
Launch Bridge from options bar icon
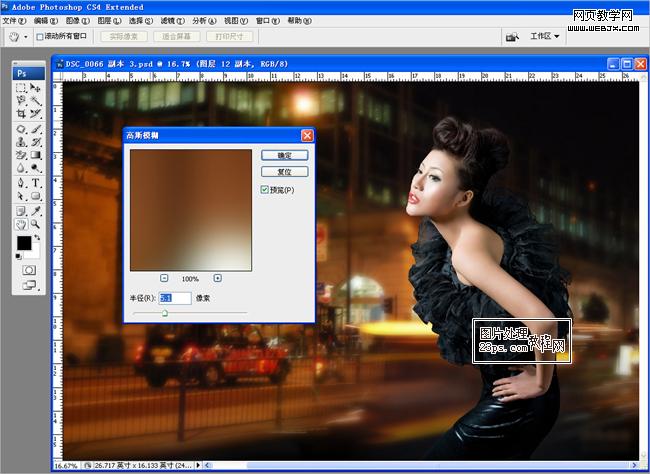click(x=512, y=37)
